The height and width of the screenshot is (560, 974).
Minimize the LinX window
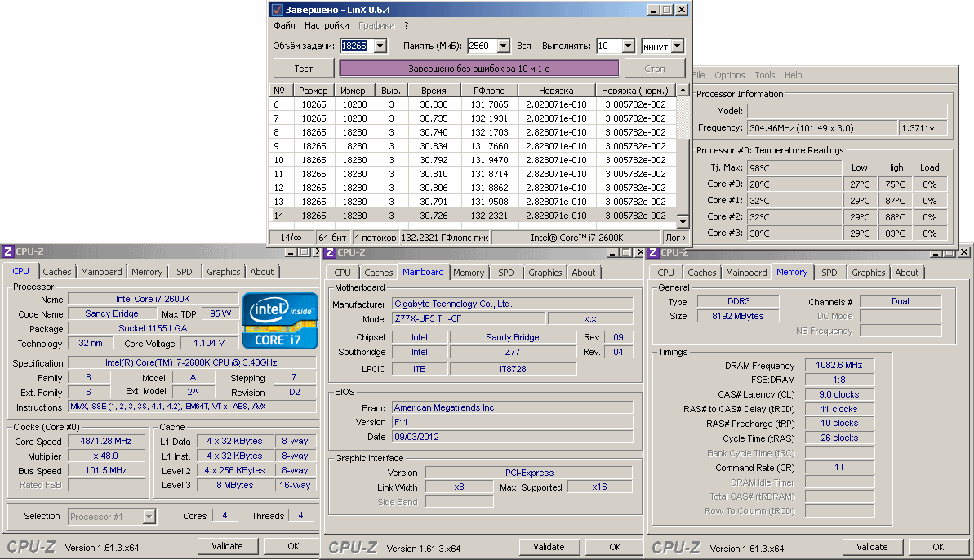(653, 10)
